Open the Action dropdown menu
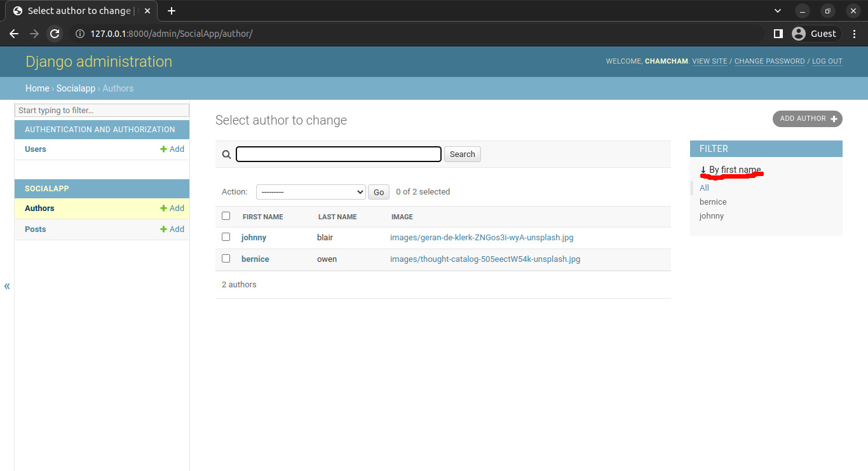Image resolution: width=868 pixels, height=471 pixels. [x=310, y=192]
